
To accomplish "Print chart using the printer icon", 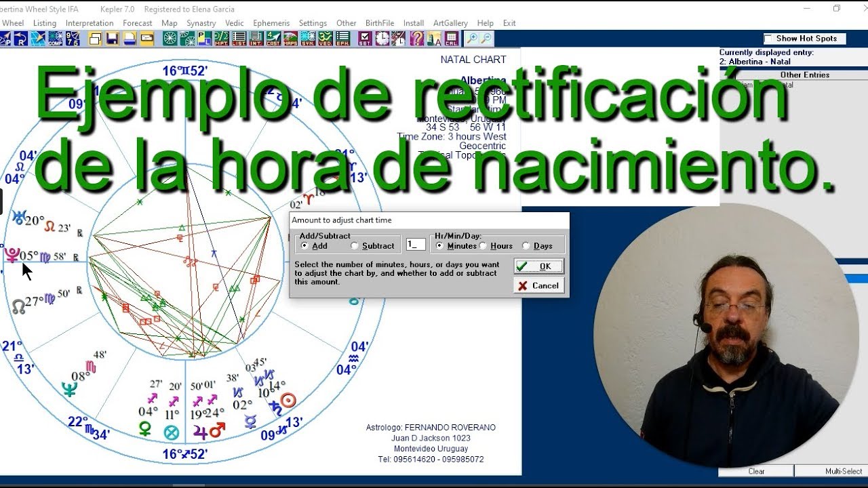I will tap(130, 38).
